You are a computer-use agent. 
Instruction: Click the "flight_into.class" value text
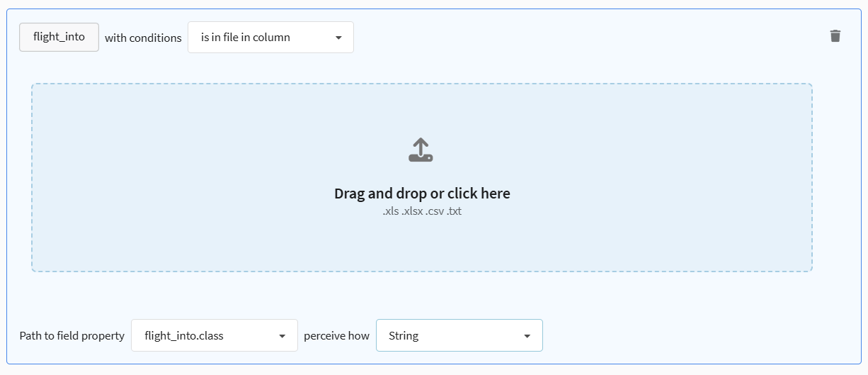click(x=184, y=336)
